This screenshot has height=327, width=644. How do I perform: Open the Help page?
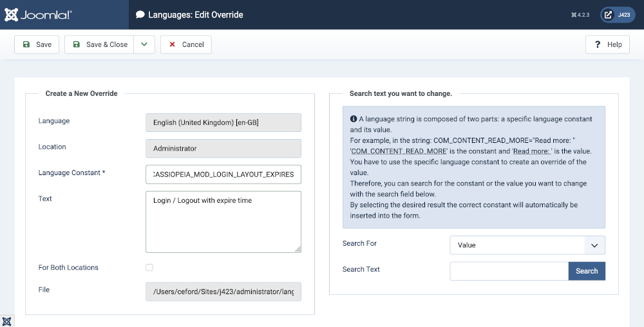[607, 44]
